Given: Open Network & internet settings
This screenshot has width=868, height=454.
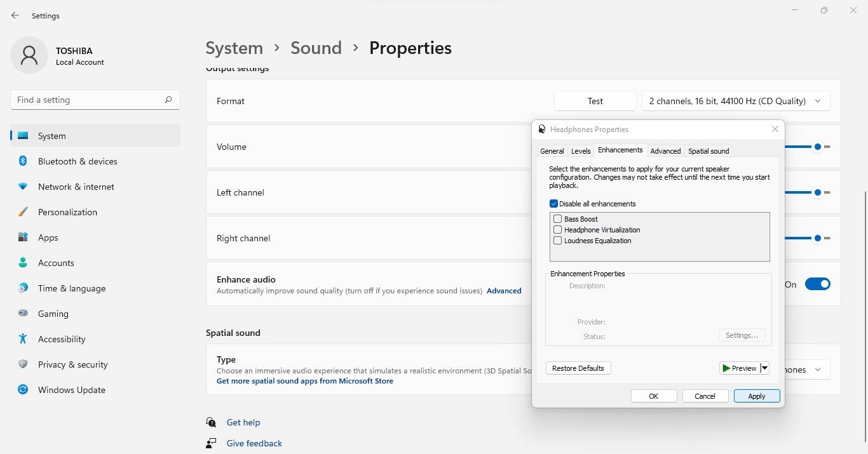Looking at the screenshot, I should [95, 187].
